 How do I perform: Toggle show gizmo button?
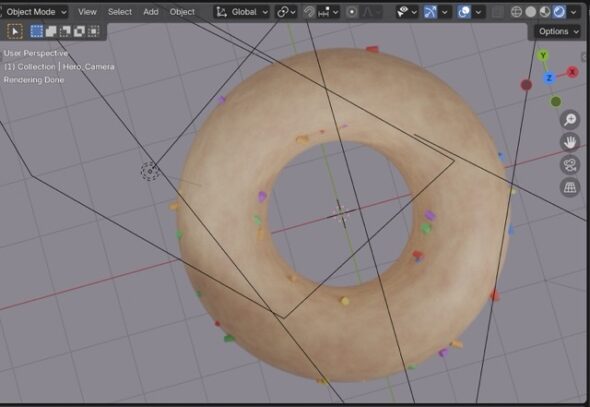[x=430, y=12]
